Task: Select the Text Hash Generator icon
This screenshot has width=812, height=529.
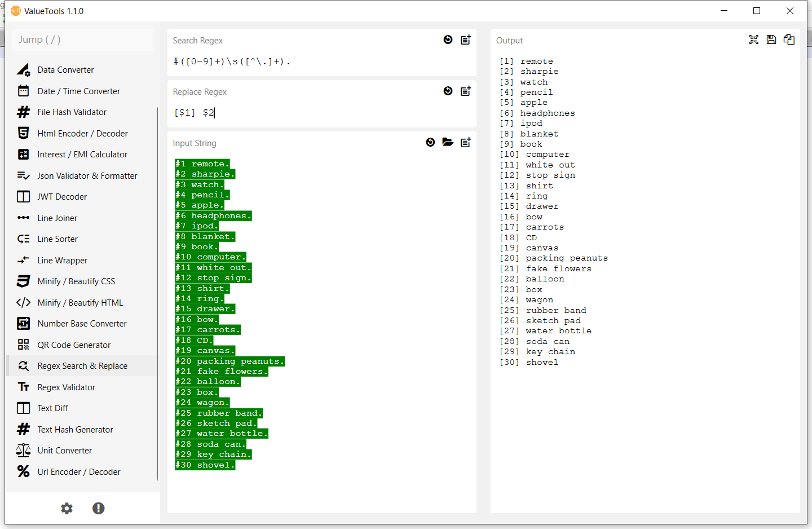Action: [23, 429]
